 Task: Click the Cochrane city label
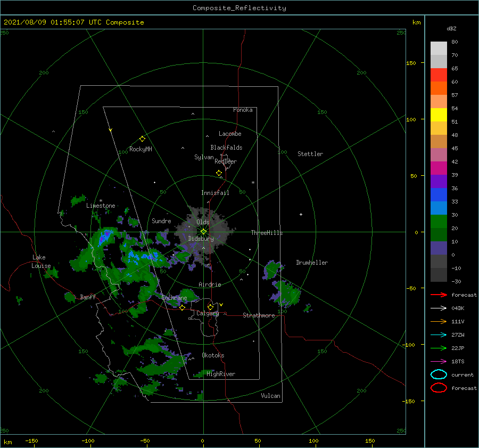(174, 298)
